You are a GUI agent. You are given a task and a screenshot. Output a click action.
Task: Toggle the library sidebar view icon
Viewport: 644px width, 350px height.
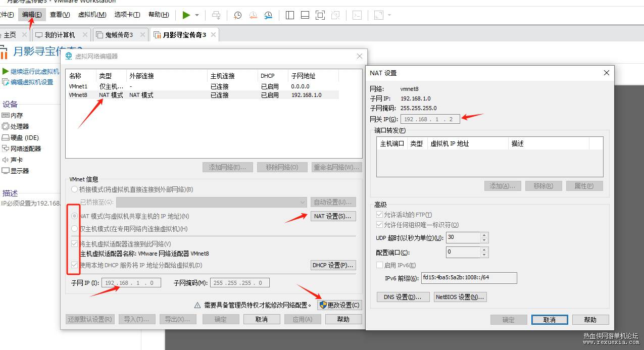tap(290, 15)
